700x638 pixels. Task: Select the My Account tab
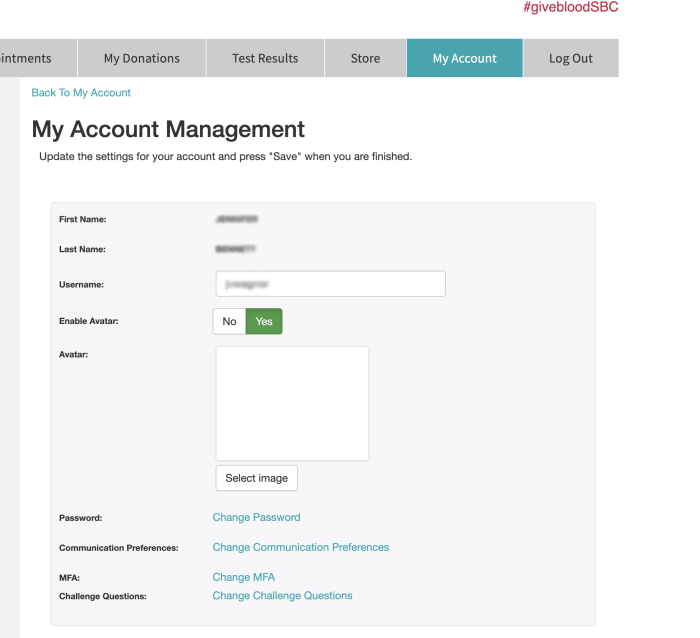click(x=464, y=58)
